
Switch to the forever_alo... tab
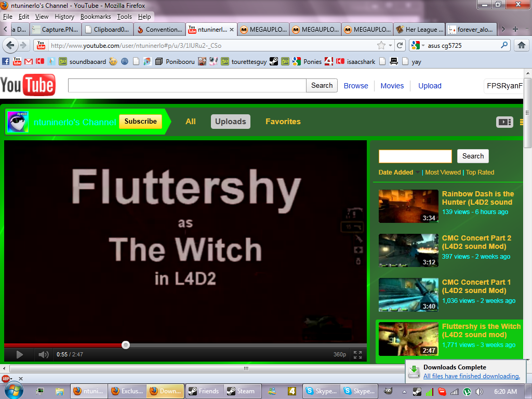click(x=471, y=30)
